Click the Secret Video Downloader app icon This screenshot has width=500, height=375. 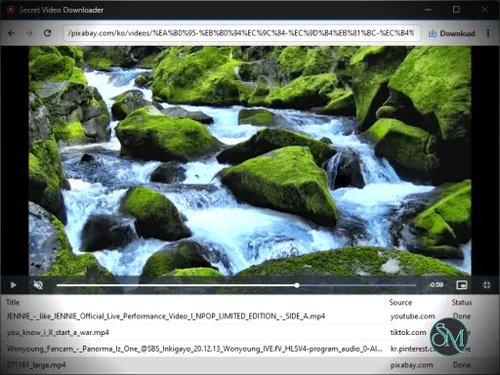[x=10, y=10]
